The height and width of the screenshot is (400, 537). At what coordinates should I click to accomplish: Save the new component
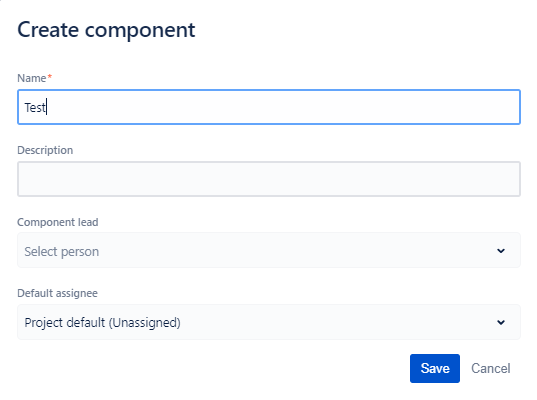pos(435,368)
